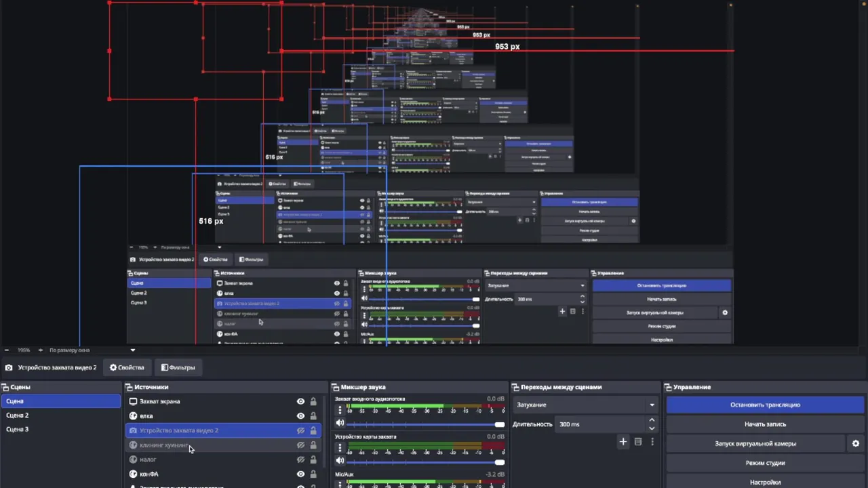Open the preview scaling mode dropdown arrow
Viewport: 868px width, 488px height.
[x=132, y=350]
